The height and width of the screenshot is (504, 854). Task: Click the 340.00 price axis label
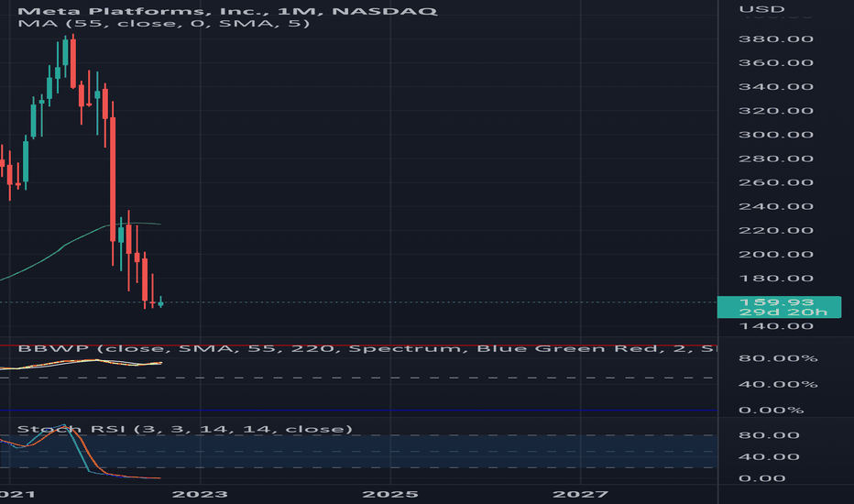click(x=775, y=87)
